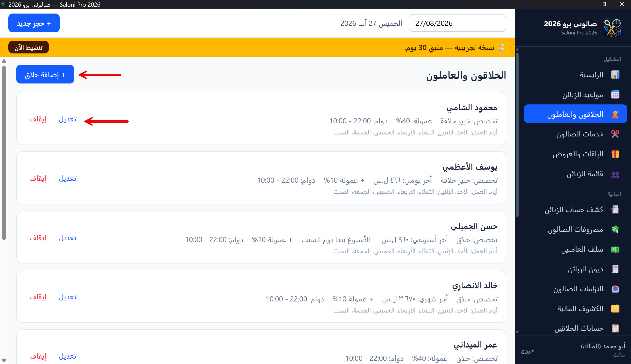Image resolution: width=631 pixels, height=364 pixels.
Task: Restore down the app window
Action: (x=604, y=4)
